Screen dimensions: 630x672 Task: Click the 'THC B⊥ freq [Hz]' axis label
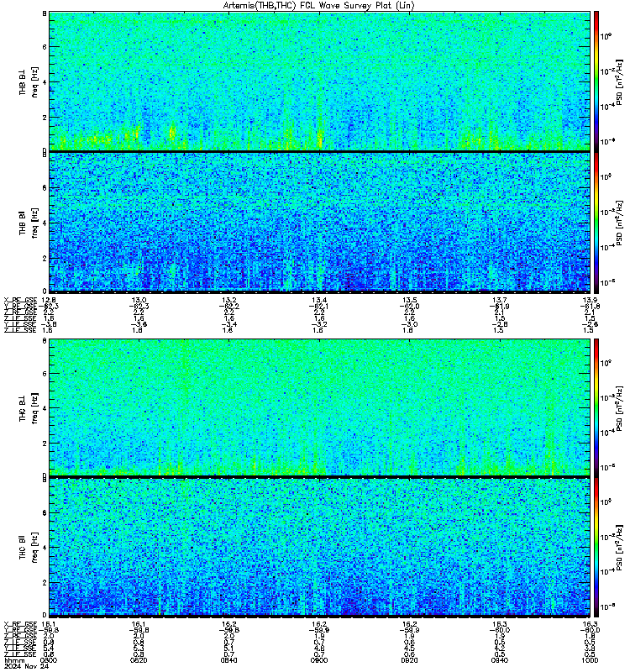(29, 408)
